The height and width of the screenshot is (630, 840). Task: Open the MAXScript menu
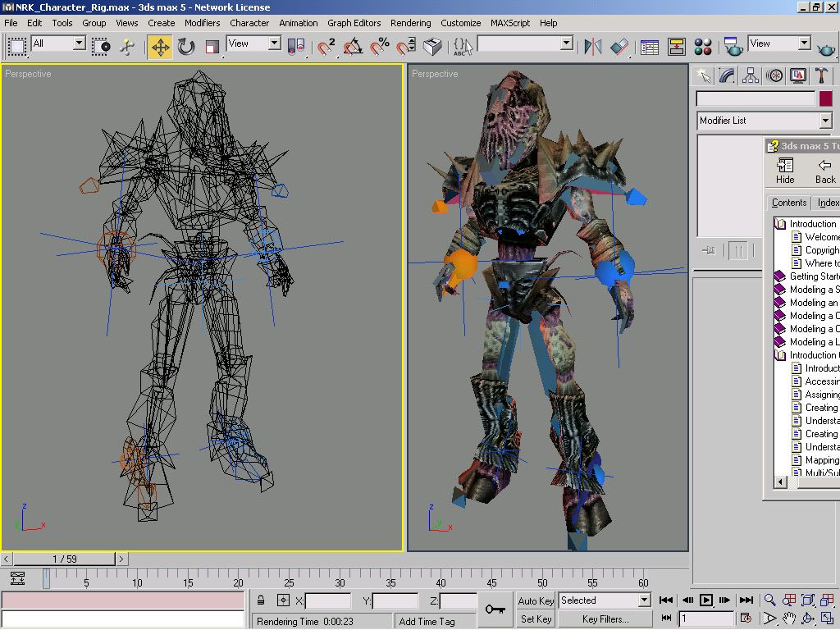[510, 23]
